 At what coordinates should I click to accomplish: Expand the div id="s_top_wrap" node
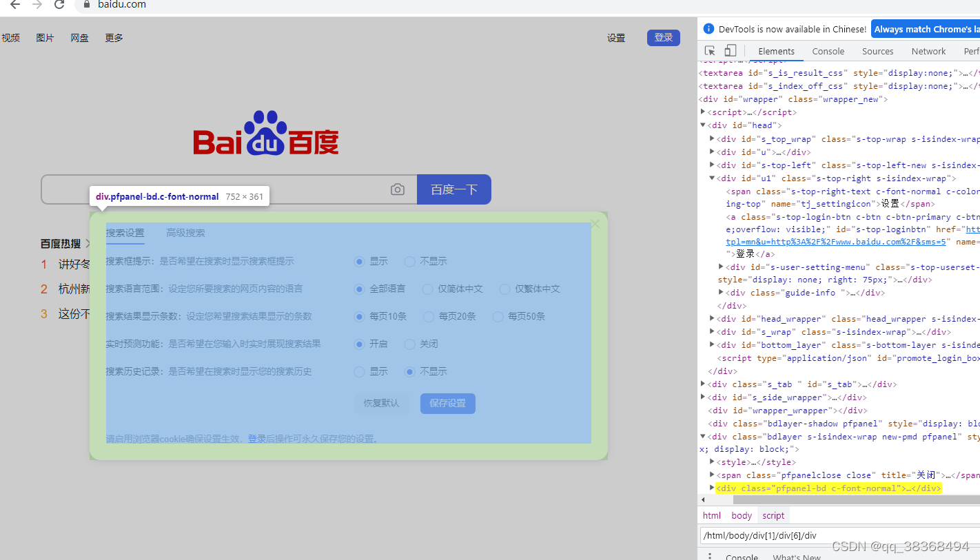coord(713,139)
